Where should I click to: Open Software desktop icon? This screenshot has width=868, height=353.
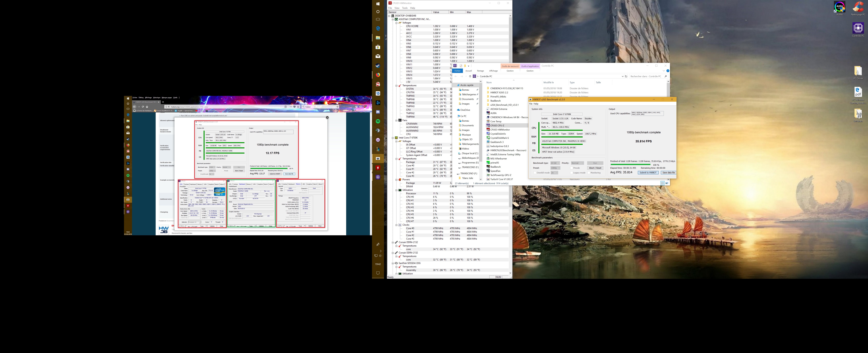click(x=858, y=116)
